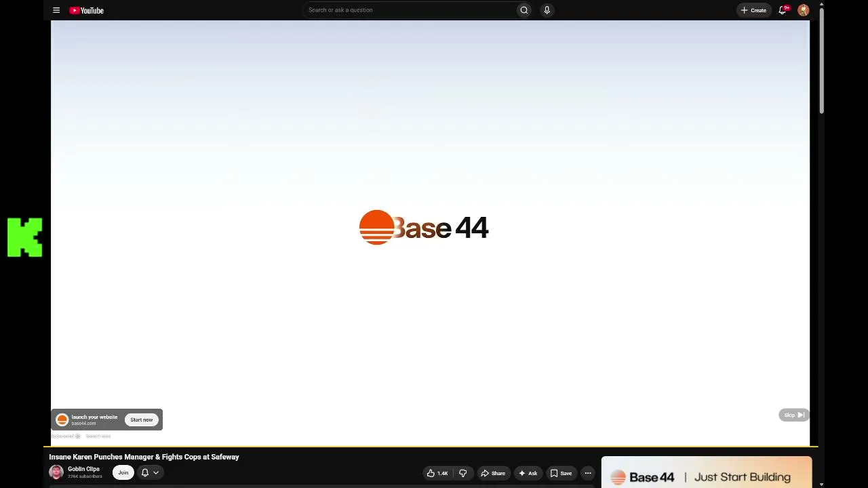Focus the 'Search or ask a question' field
Viewport: 868px width, 488px height.
pos(408,10)
